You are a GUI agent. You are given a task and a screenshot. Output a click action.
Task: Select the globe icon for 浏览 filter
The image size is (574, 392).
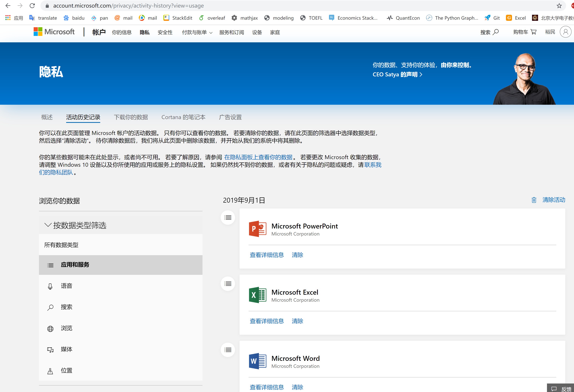50,328
